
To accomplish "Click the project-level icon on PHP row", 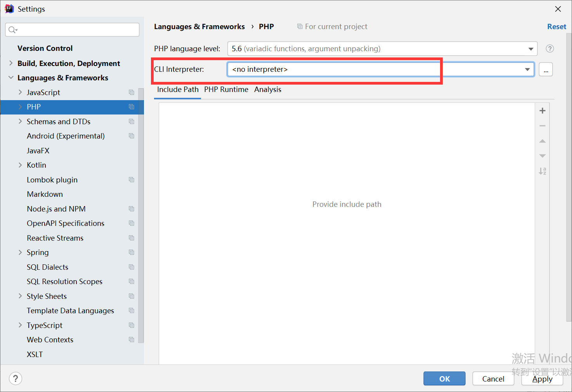I will (132, 107).
